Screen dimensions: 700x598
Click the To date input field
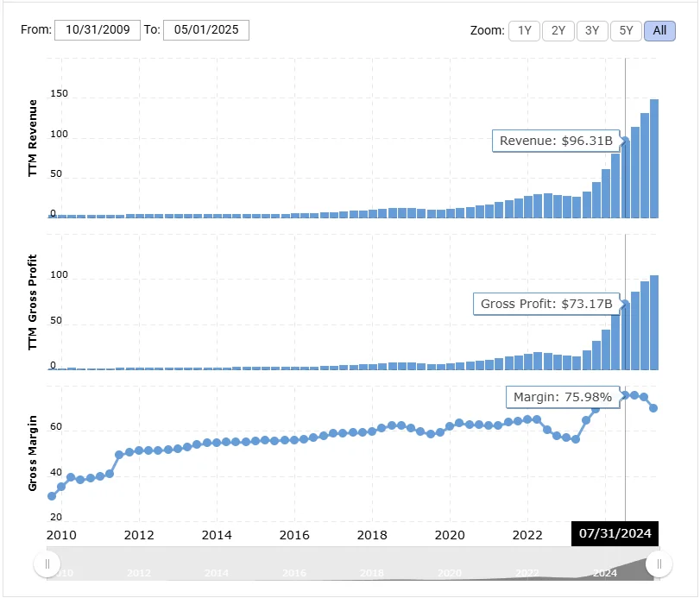pyautogui.click(x=205, y=30)
